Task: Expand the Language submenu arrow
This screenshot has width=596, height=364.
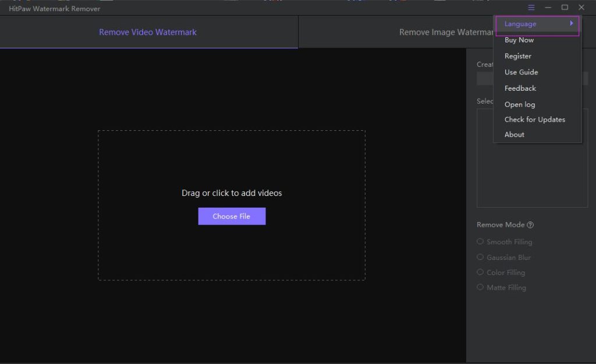Action: [572, 24]
